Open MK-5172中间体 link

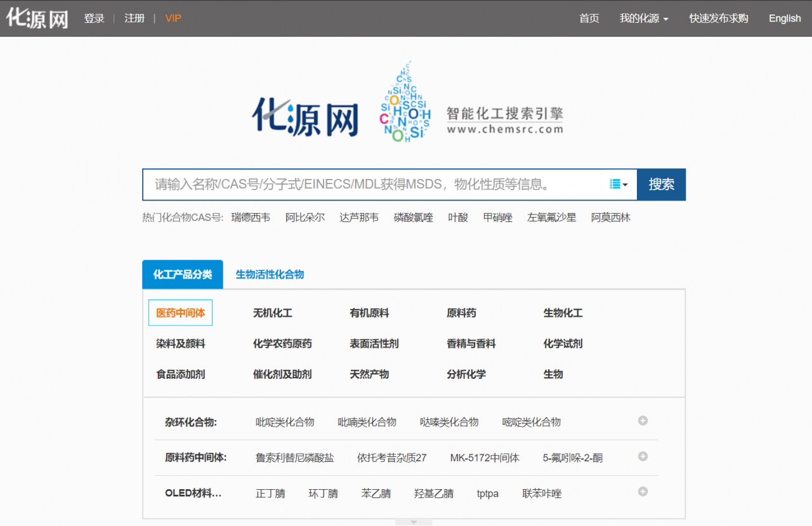tap(485, 457)
